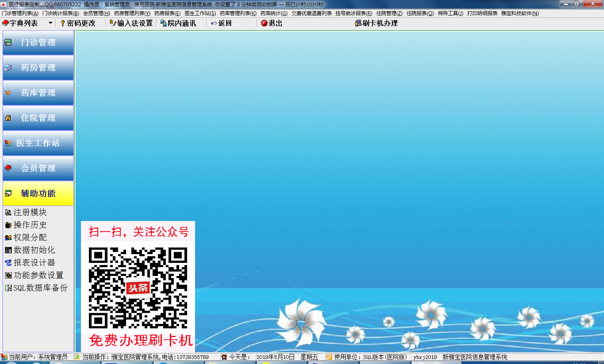Click the 医生工作站 icon in sidebar
Screen dimensions: 604x364
[x=8, y=143]
